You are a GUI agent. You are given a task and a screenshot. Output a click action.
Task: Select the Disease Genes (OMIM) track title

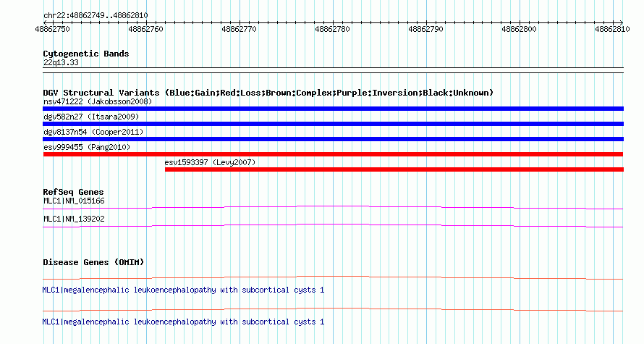(x=93, y=262)
